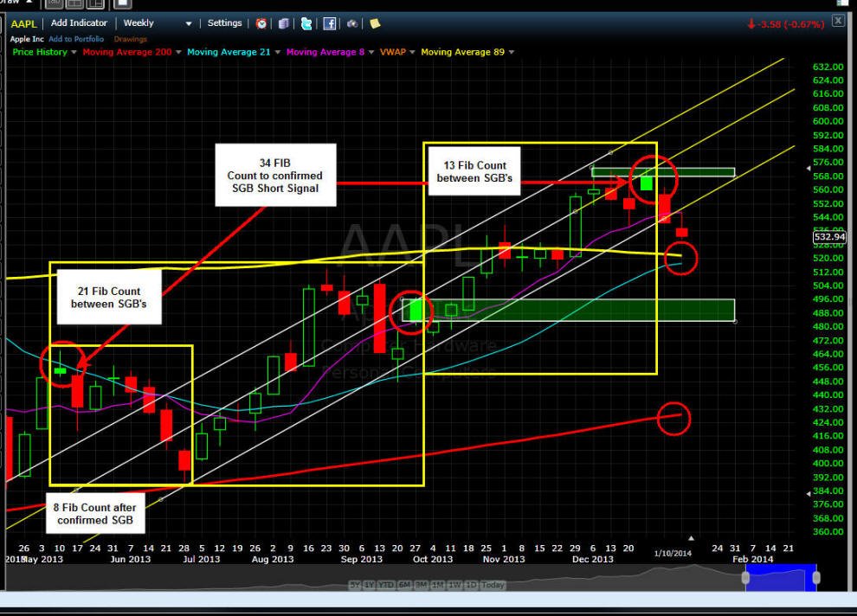Select the Moving Average 200 label
This screenshot has width=857, height=616.
(x=126, y=52)
